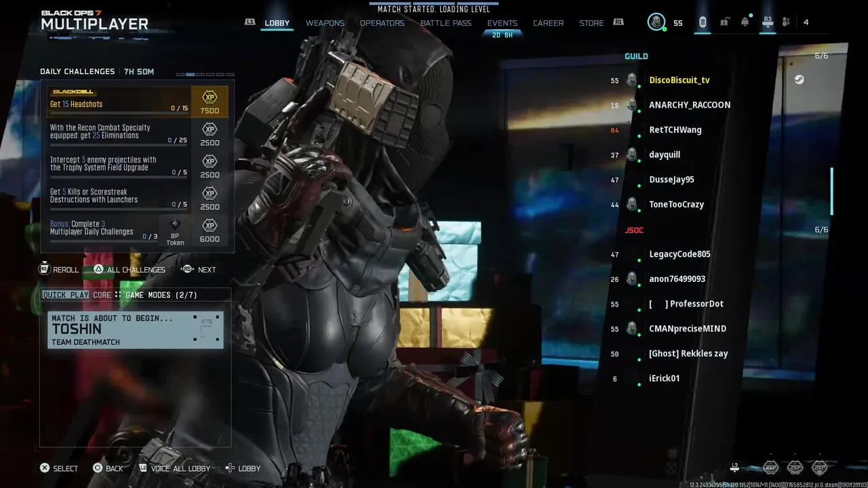The width and height of the screenshot is (868, 488).
Task: Select player iErick01
Action: click(664, 378)
